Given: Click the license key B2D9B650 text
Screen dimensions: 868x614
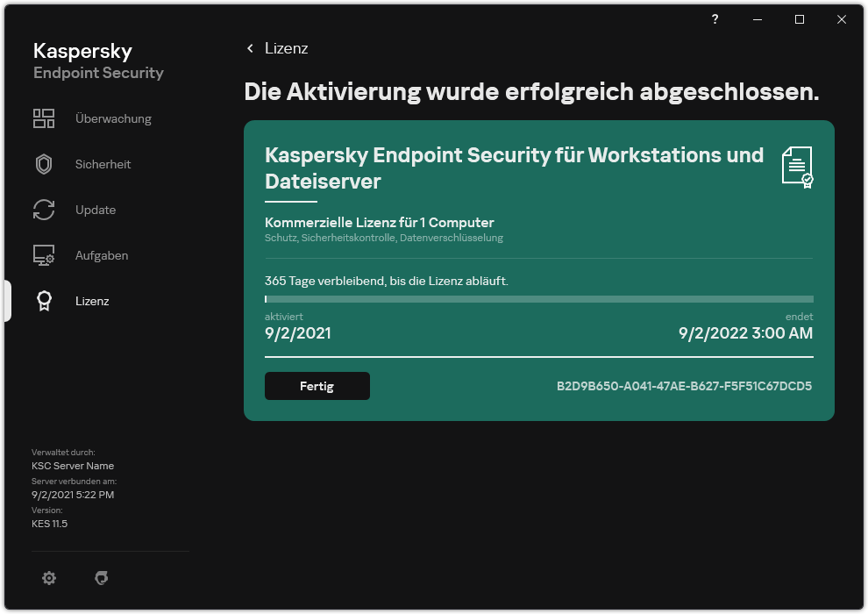Looking at the screenshot, I should 684,386.
